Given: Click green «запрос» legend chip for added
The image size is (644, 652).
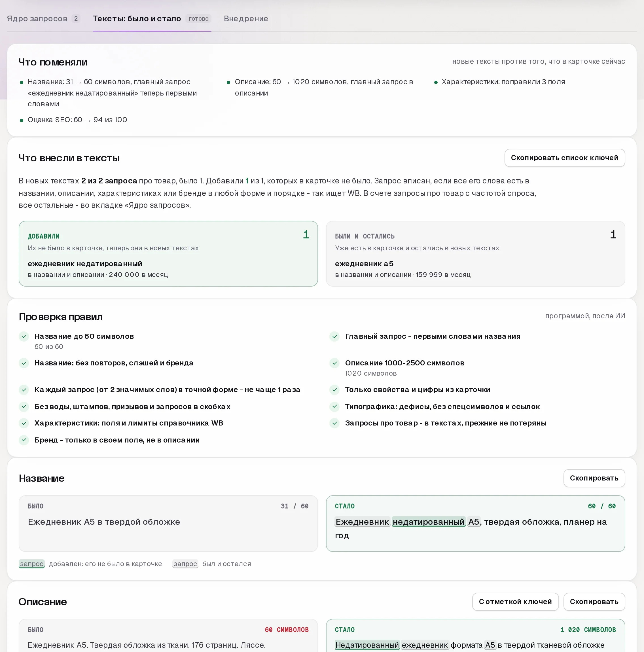Looking at the screenshot, I should pos(32,564).
